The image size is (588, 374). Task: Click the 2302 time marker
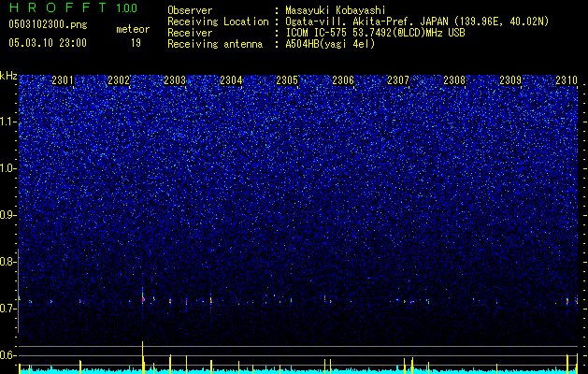119,80
